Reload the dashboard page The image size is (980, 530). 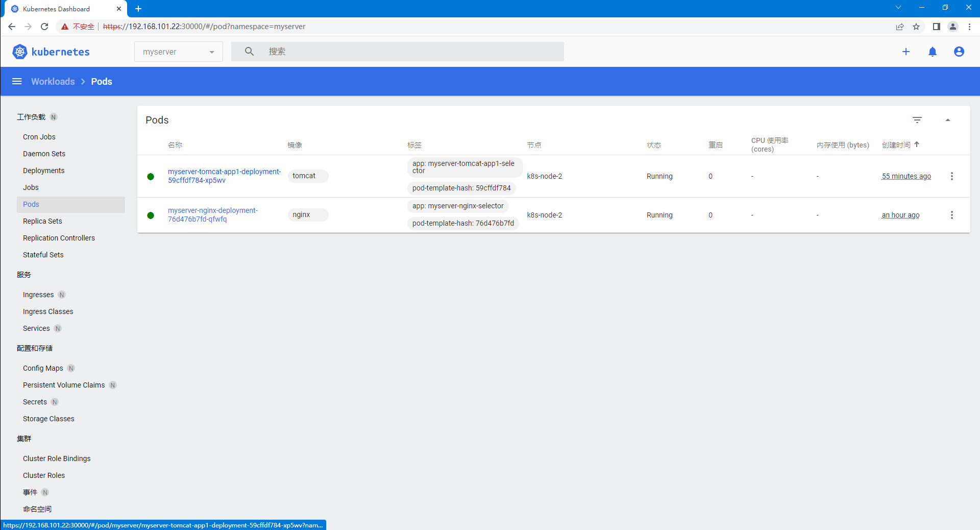coord(44,27)
